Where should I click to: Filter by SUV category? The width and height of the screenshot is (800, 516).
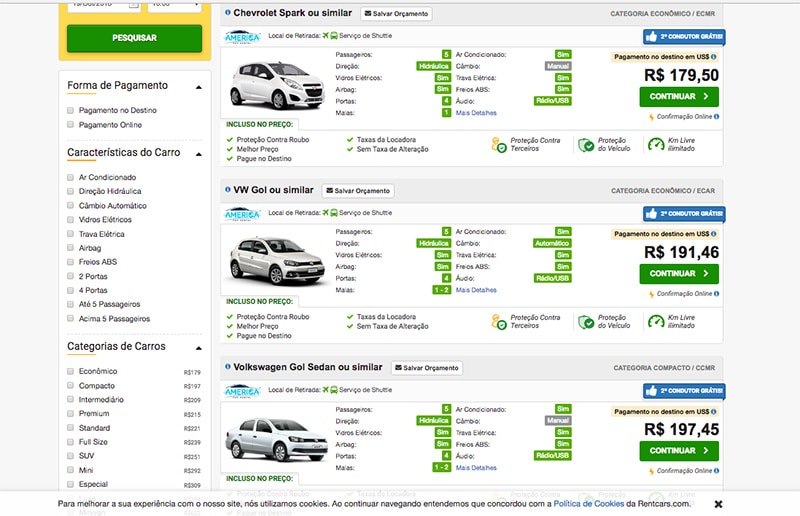(70, 456)
